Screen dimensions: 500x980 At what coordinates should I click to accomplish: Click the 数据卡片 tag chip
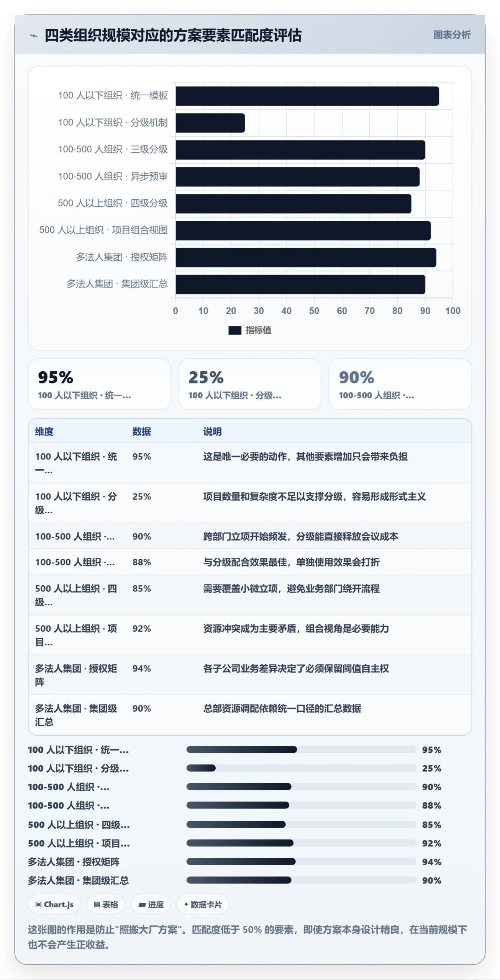coord(203,904)
